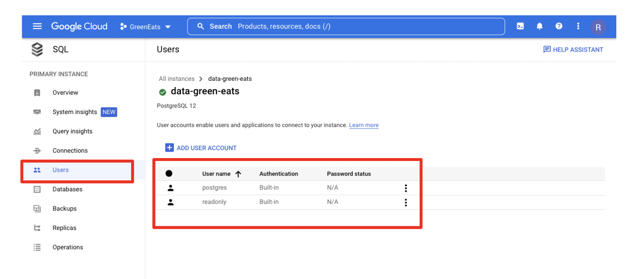
Task: Activate Cloud Shell terminal icon
Action: [x=520, y=26]
